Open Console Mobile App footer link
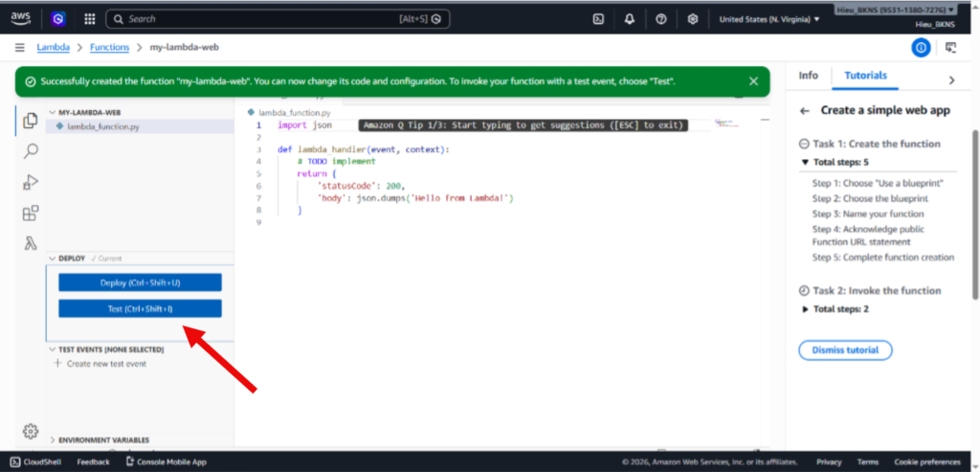The width and height of the screenshot is (980, 472). [166, 462]
